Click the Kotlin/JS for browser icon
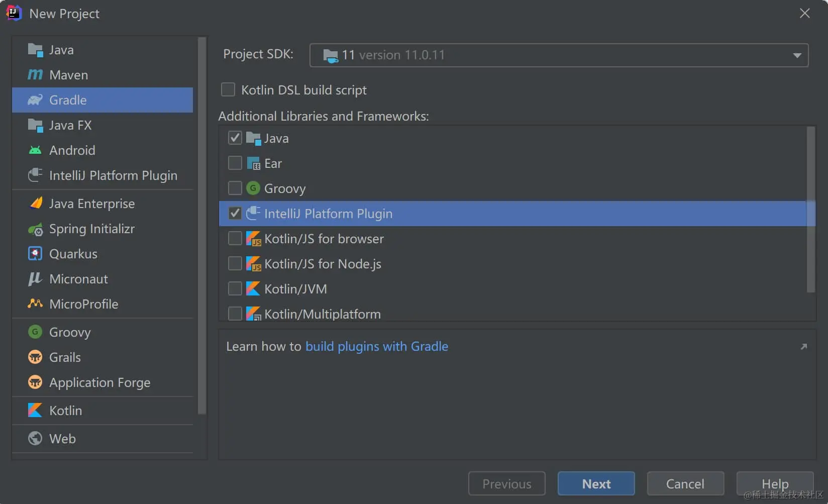 coord(253,239)
